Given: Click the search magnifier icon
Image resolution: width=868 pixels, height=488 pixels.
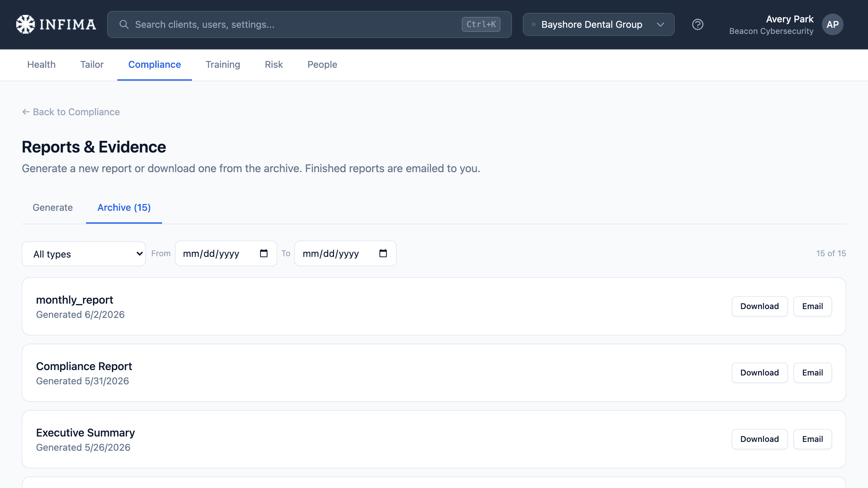Looking at the screenshot, I should (x=124, y=24).
